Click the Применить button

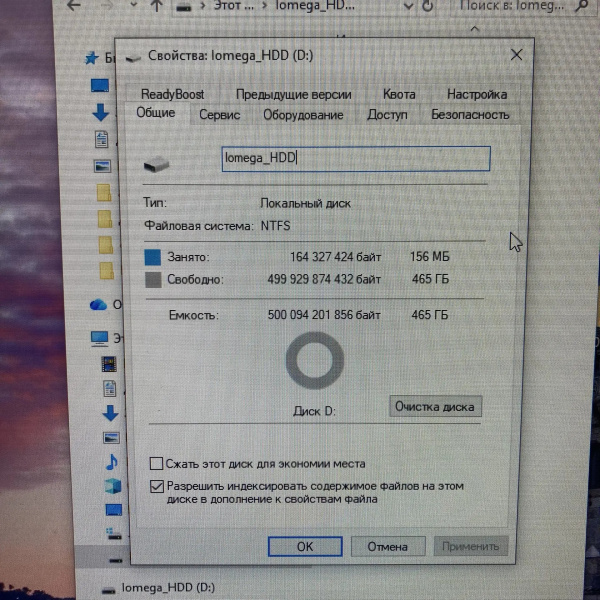pyautogui.click(x=471, y=546)
